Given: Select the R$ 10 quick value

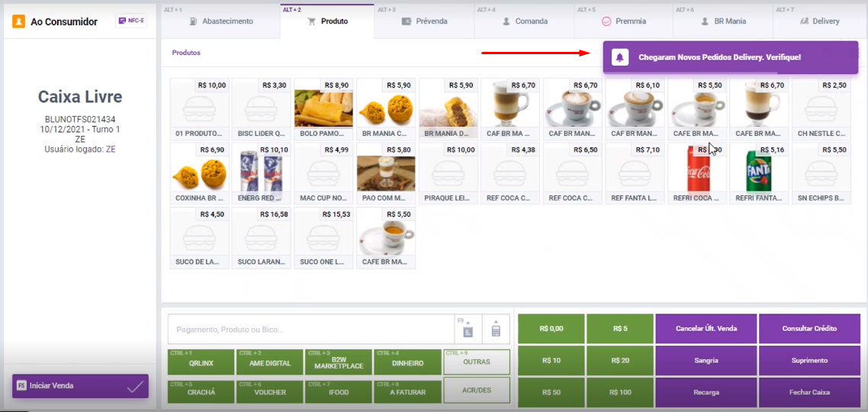Looking at the screenshot, I should click(x=551, y=360).
